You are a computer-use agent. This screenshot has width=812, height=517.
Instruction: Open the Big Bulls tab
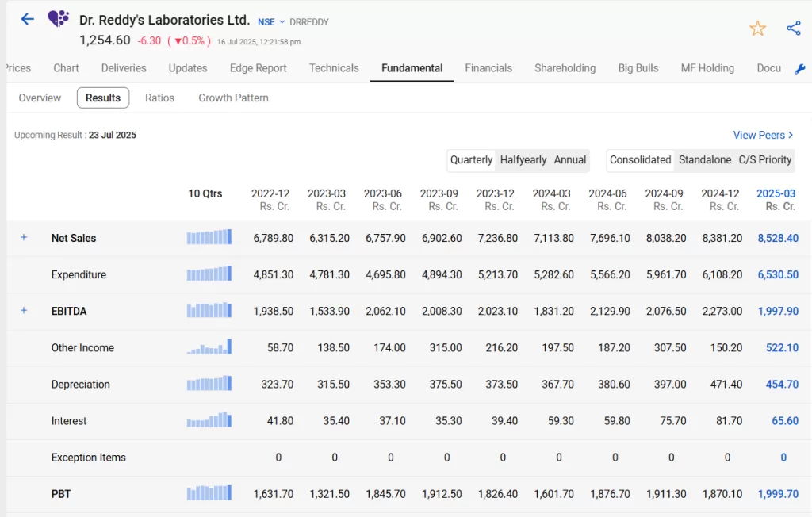coord(638,68)
